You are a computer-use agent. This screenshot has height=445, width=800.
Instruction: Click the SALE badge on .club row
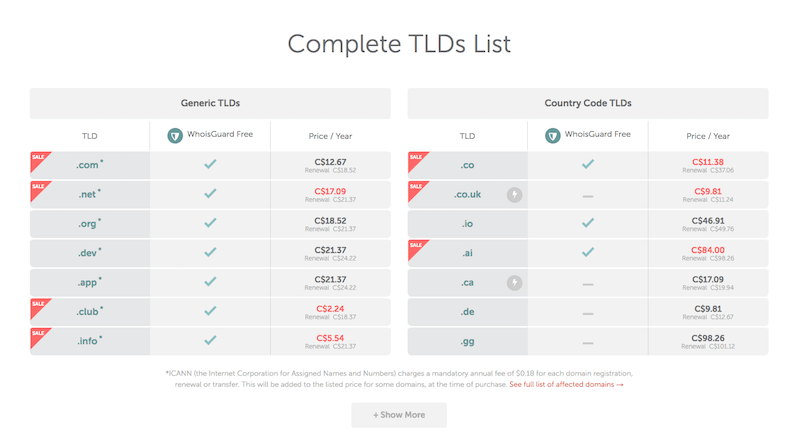click(x=40, y=308)
